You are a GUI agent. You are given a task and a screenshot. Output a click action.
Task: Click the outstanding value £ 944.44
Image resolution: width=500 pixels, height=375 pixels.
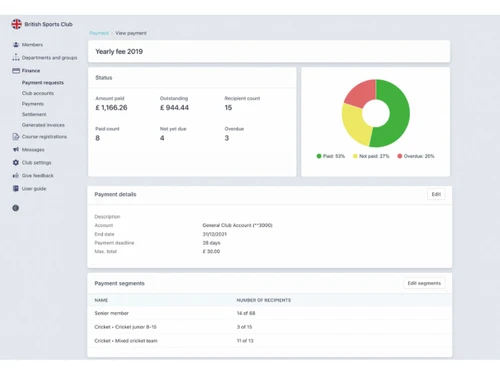point(174,108)
